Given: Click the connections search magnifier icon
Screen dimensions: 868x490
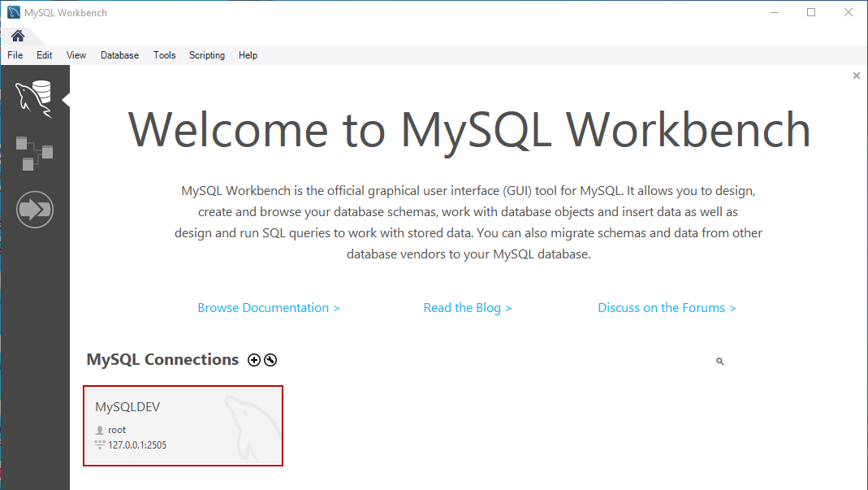Looking at the screenshot, I should 719,362.
